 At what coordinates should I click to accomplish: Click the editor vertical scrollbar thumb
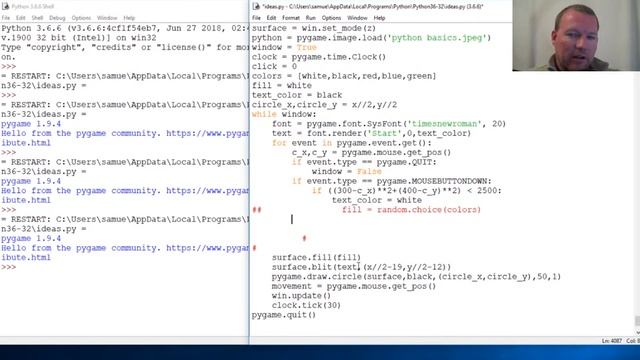coord(637,321)
